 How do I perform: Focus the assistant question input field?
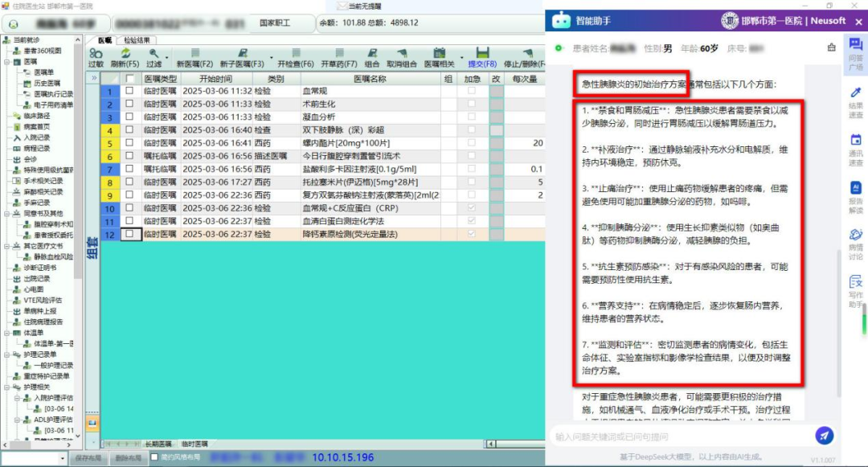click(x=681, y=436)
